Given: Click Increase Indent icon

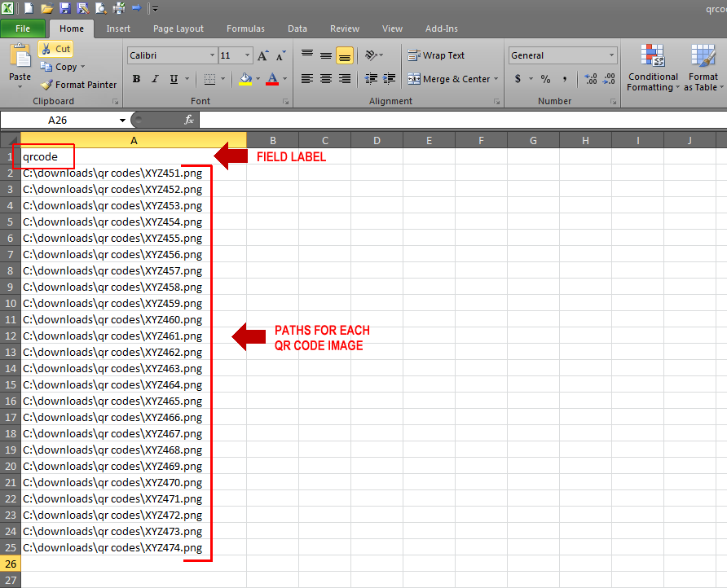Looking at the screenshot, I should [389, 79].
